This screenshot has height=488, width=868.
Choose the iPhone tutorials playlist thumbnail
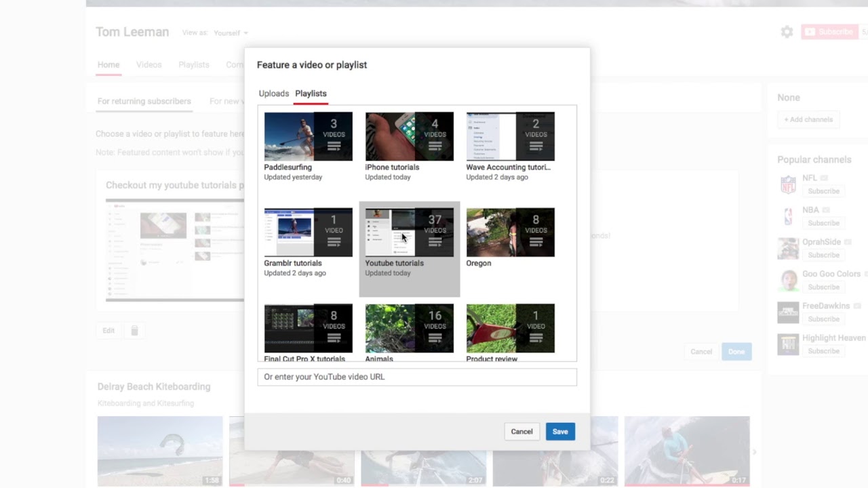[x=409, y=136]
